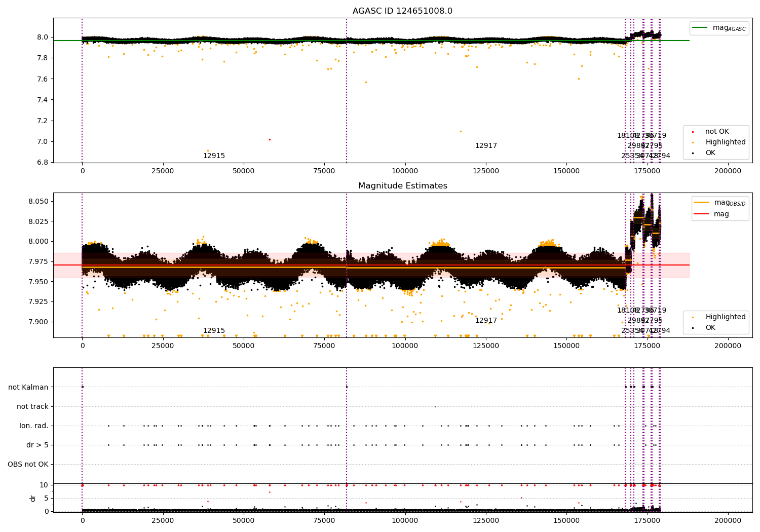Viewport: 760px width, 532px height.
Task: Click 'Highlighted' in the middle plot legend
Action: pyautogui.click(x=726, y=317)
